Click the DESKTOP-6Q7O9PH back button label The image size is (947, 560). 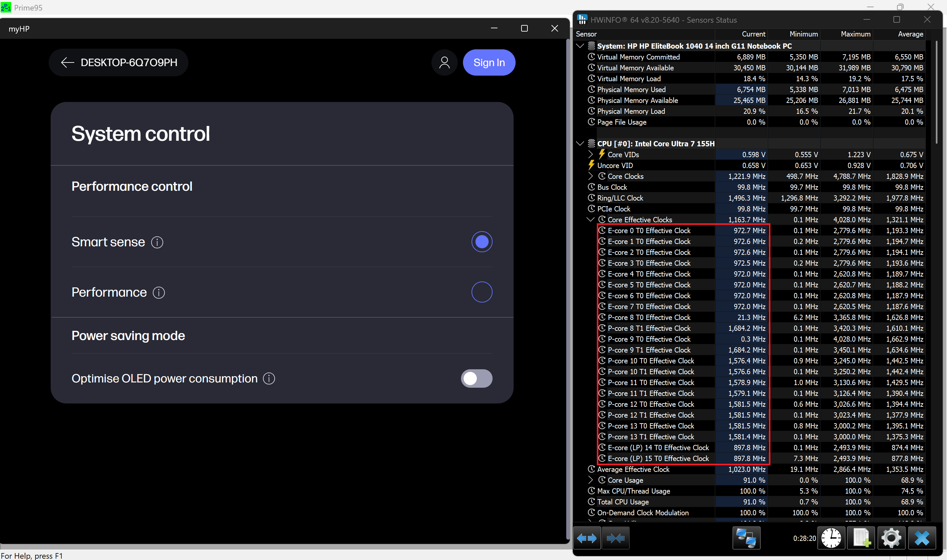tap(129, 62)
